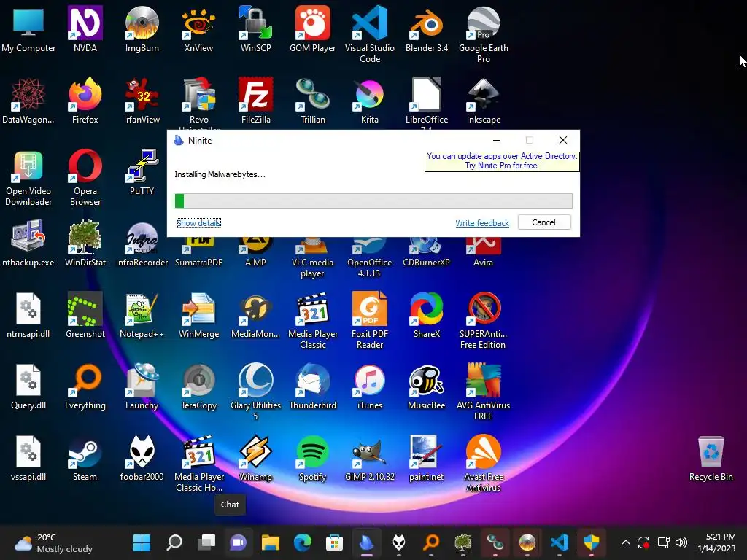Launch Microsoft Edge from taskbar
The height and width of the screenshot is (560, 747).
pyautogui.click(x=302, y=542)
